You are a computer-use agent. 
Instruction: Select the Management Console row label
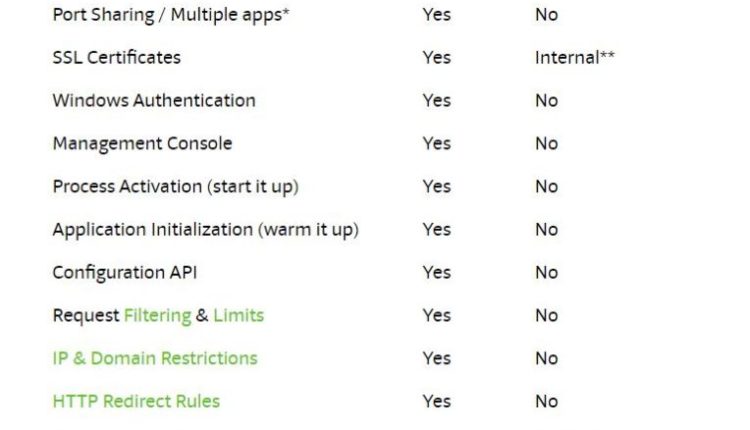(x=142, y=144)
